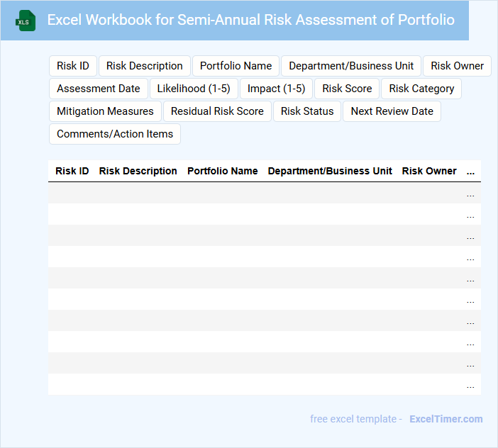The height and width of the screenshot is (448, 498).
Task: Click the Comments/Action Items tag
Action: click(115, 134)
